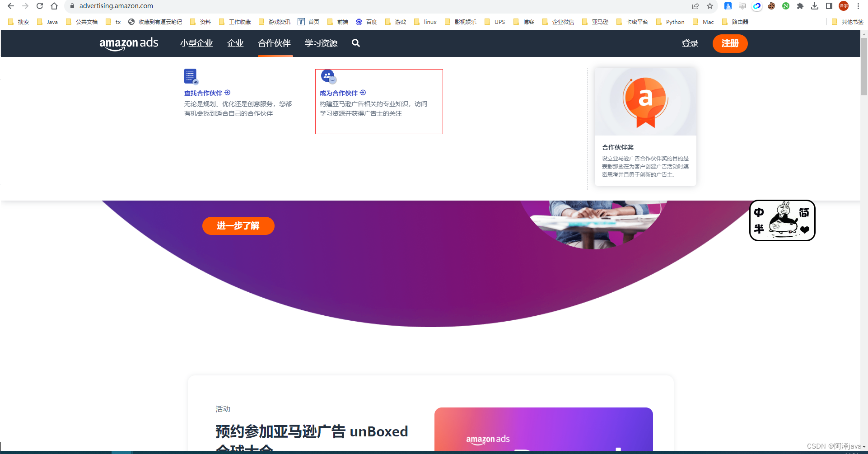Click the green circular extension icon
Image resolution: width=868 pixels, height=454 pixels.
click(x=786, y=6)
